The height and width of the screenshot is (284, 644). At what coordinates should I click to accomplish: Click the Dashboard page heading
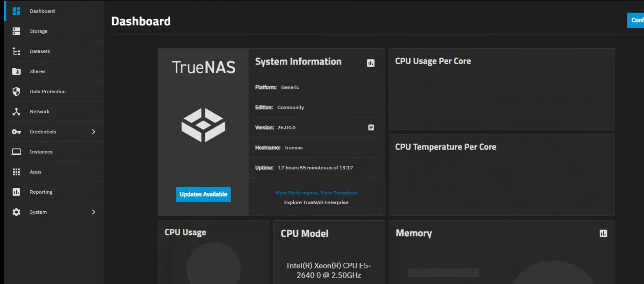click(x=141, y=21)
